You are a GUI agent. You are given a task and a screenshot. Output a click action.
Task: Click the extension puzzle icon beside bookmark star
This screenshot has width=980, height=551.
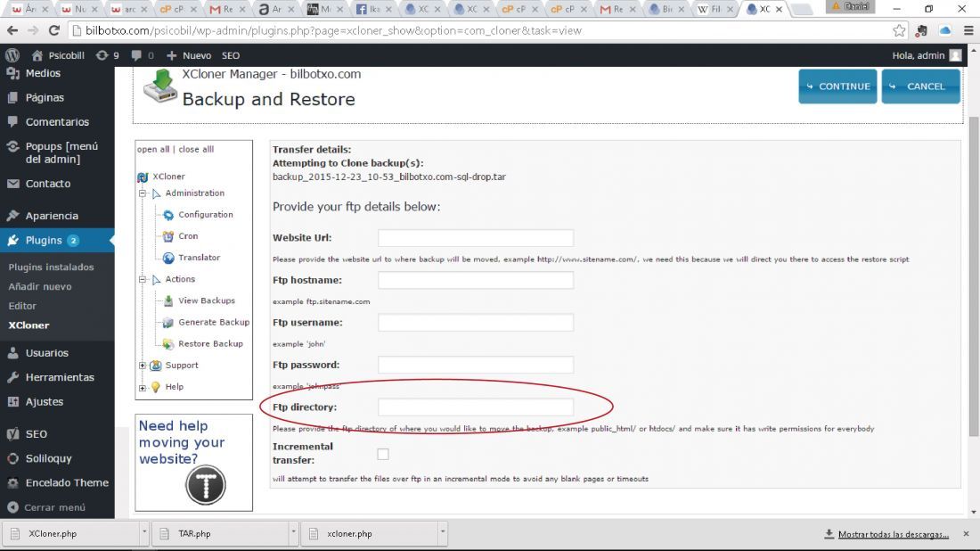click(x=921, y=30)
